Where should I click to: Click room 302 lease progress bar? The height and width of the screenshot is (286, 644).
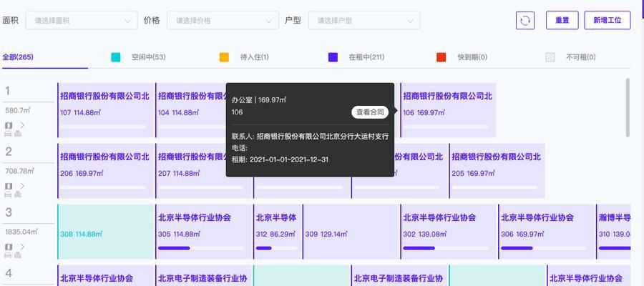click(446, 248)
